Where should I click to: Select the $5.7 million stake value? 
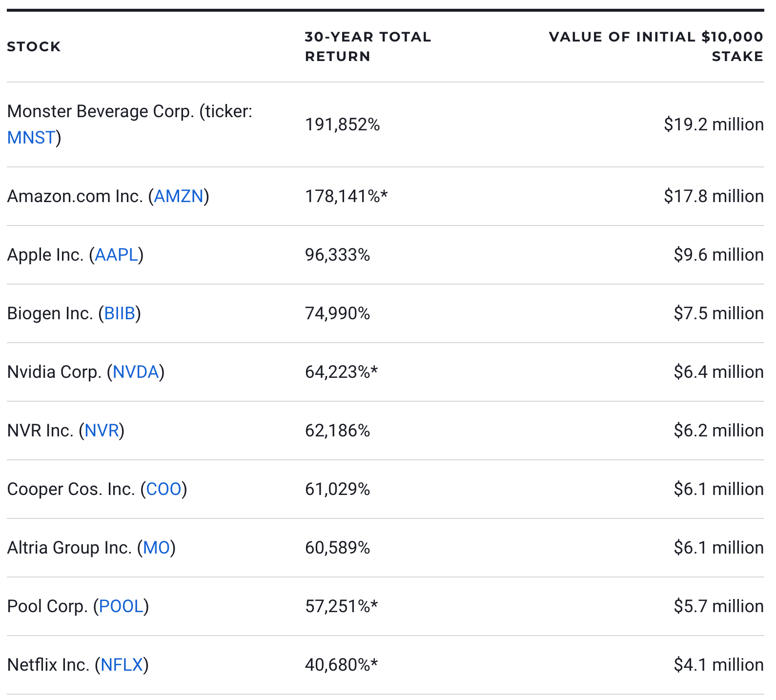(x=718, y=606)
